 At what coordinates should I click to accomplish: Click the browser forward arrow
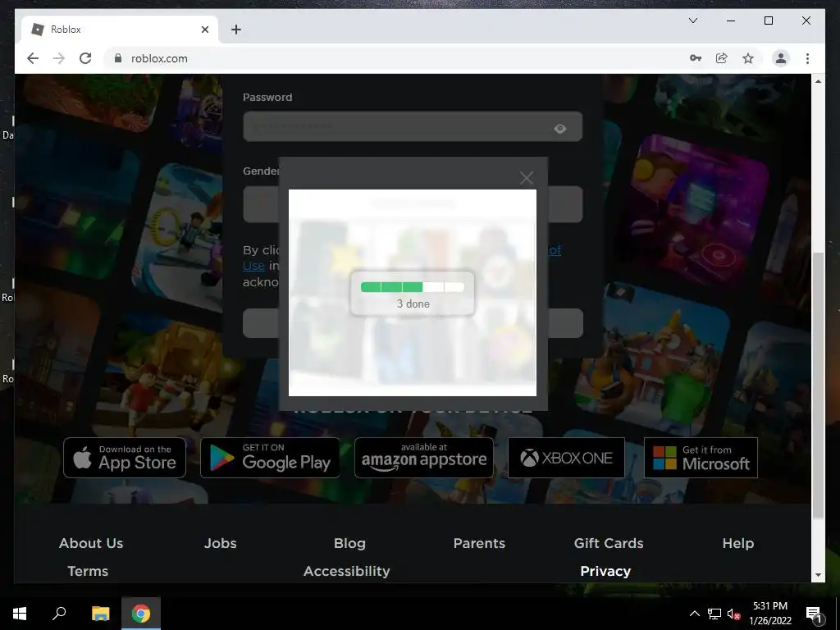tap(59, 58)
